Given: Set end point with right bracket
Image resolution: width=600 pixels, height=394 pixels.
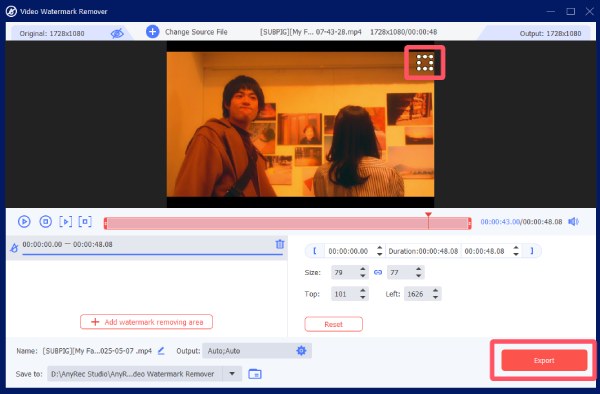Looking at the screenshot, I should (532, 251).
